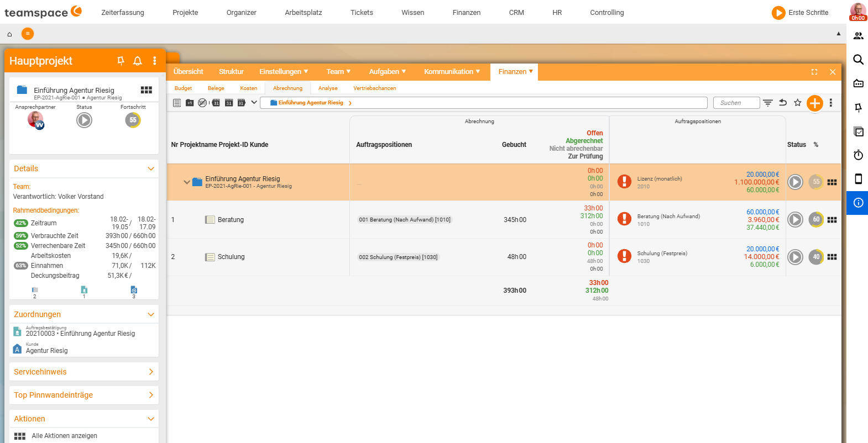Collapse the Einführung Agentur Riesig tree row
The image size is (868, 443).
point(187,182)
